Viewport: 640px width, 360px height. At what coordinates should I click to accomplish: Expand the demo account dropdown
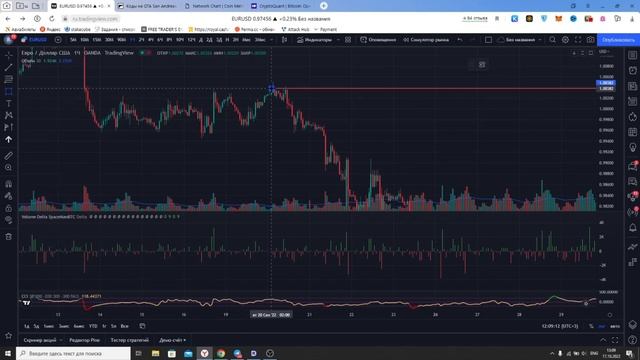172,340
